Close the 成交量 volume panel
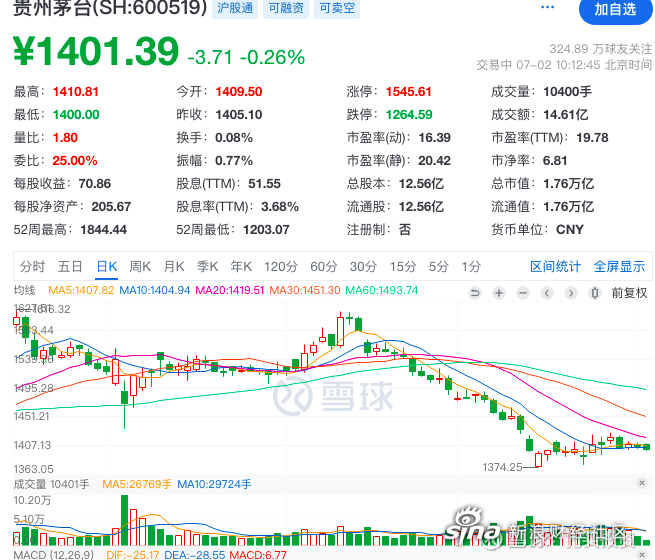The height and width of the screenshot is (560, 655). [642, 483]
